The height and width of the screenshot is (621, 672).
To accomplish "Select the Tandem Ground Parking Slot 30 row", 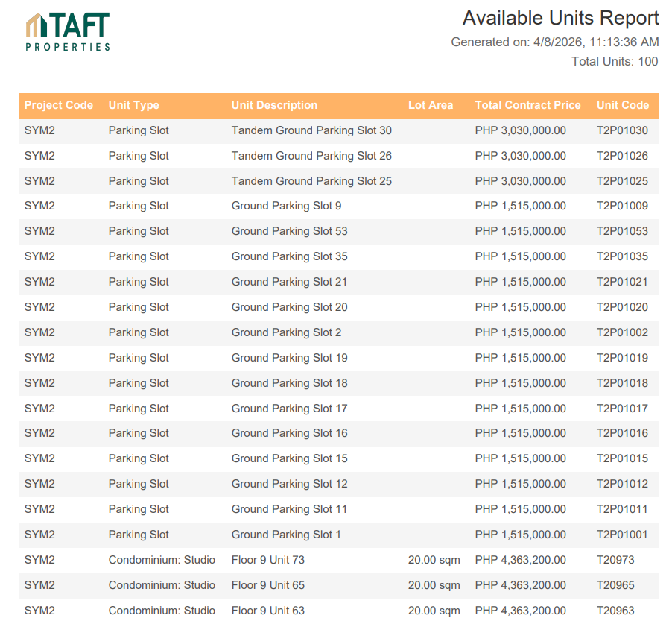I will pyautogui.click(x=311, y=130).
